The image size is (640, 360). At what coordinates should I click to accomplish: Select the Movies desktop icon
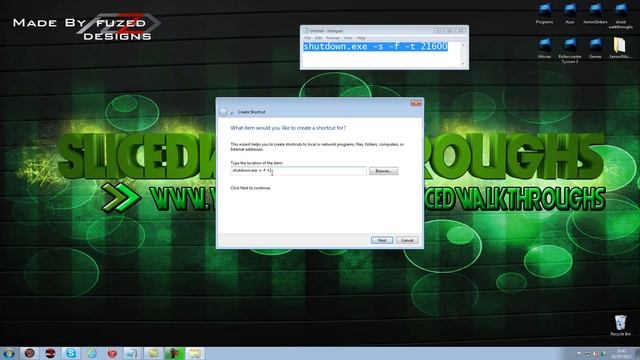pyautogui.click(x=544, y=48)
